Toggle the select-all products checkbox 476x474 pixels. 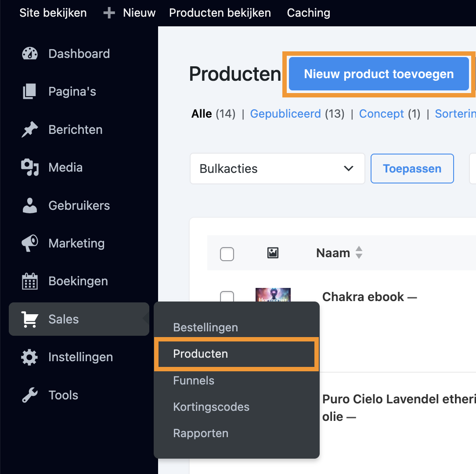tap(227, 254)
